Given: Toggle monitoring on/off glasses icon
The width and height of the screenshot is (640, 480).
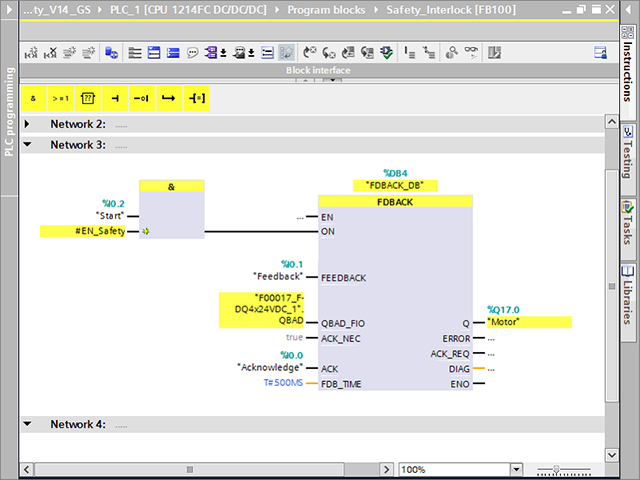Looking at the screenshot, I should tap(471, 53).
